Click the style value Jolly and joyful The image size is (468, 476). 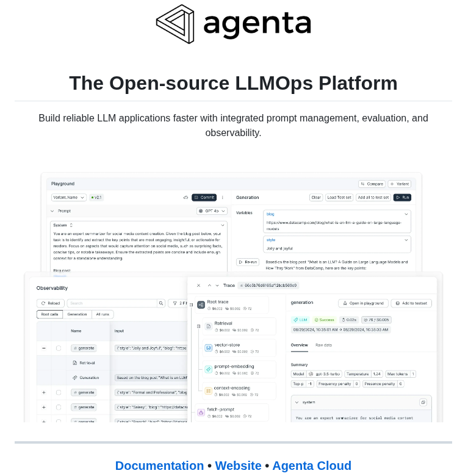(279, 248)
